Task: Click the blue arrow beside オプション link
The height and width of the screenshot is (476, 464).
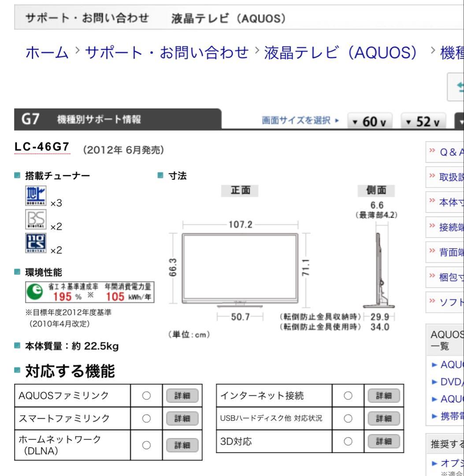Action: [x=434, y=461]
